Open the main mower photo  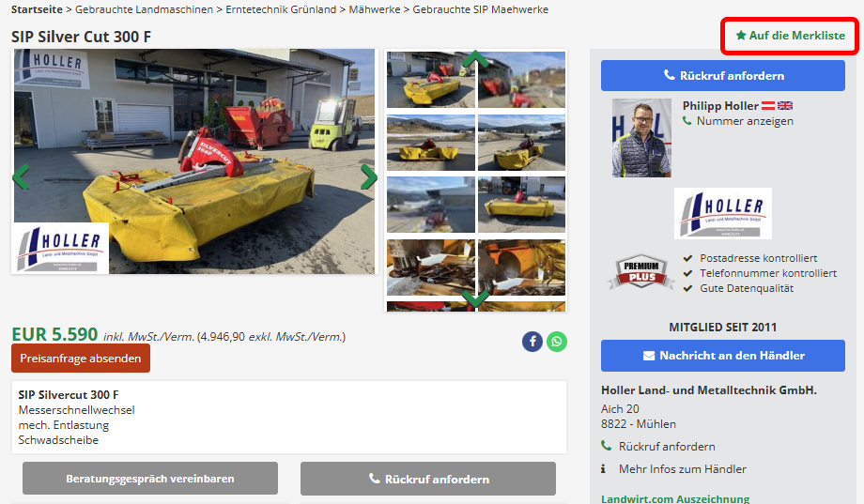click(x=194, y=161)
